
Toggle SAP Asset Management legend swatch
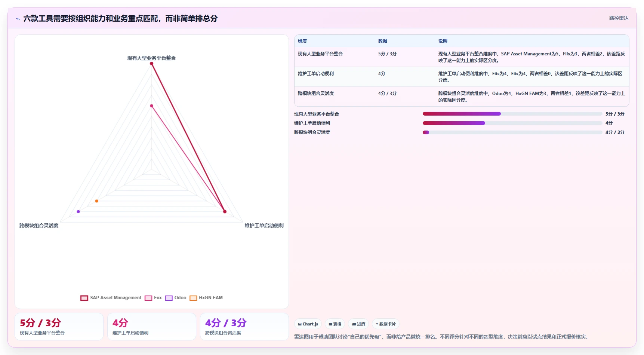[x=84, y=298]
